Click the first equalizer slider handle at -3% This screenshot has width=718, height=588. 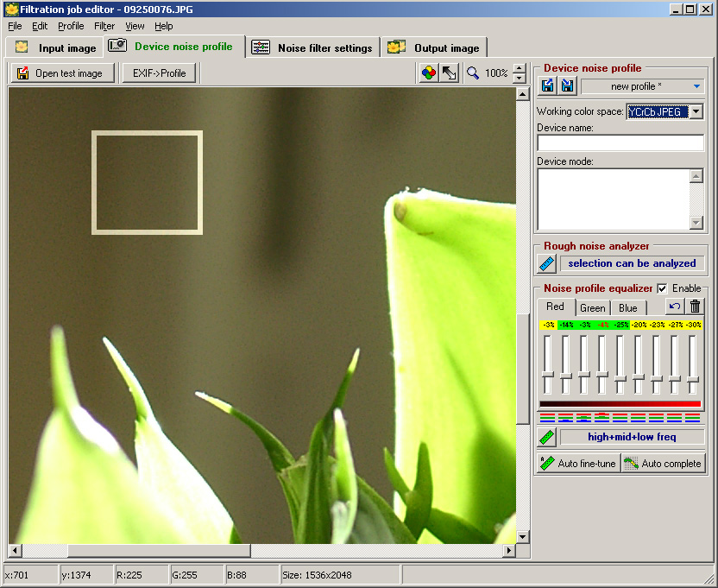(x=547, y=374)
